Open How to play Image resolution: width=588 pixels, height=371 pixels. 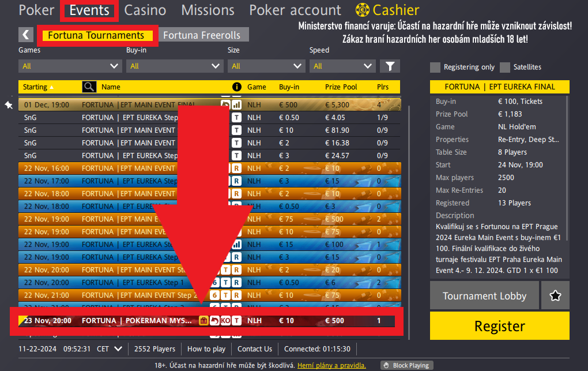point(206,349)
